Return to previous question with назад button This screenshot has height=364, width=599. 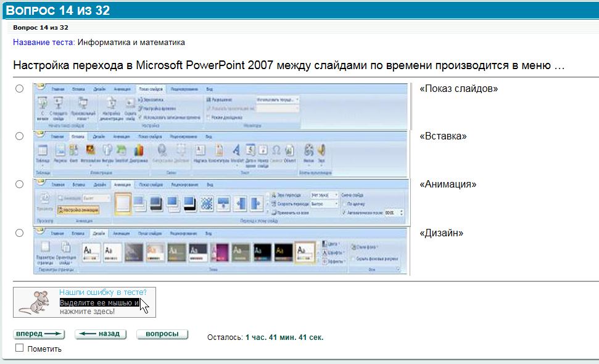pyautogui.click(x=101, y=334)
